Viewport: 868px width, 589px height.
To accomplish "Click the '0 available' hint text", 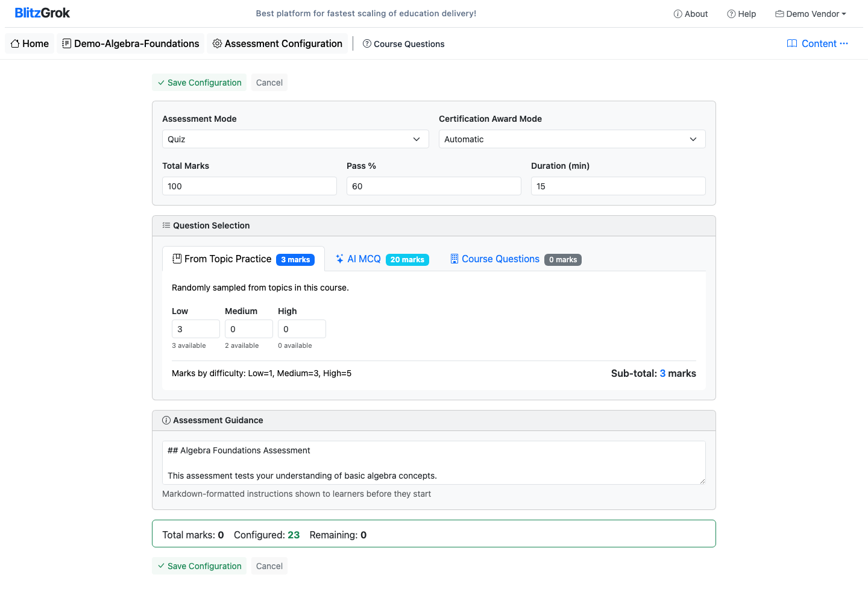I will (295, 345).
